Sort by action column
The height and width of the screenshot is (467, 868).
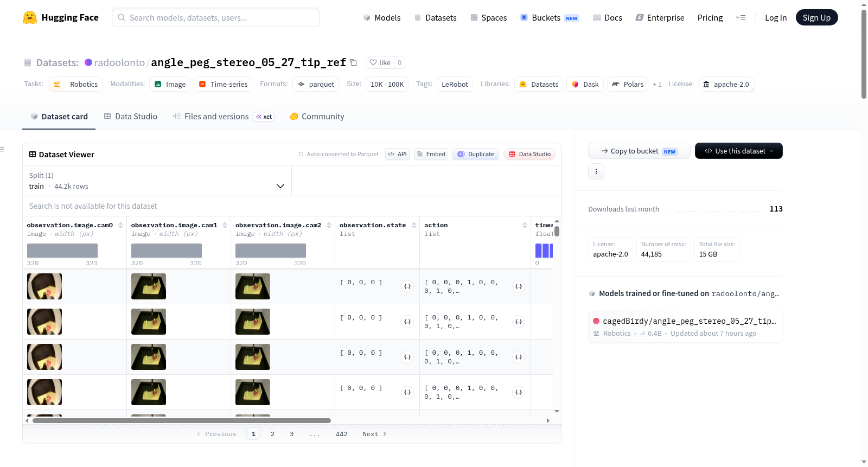tap(525, 225)
